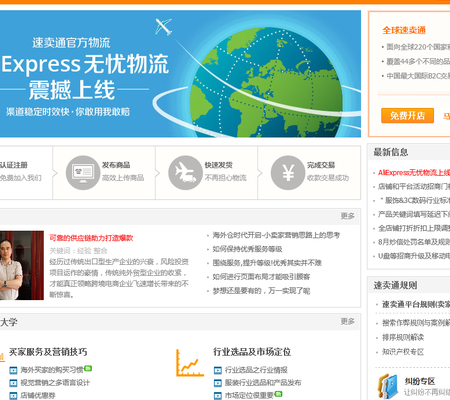Open article 海外仓时代开启-小卖家营销思路上的思考

click(276, 235)
